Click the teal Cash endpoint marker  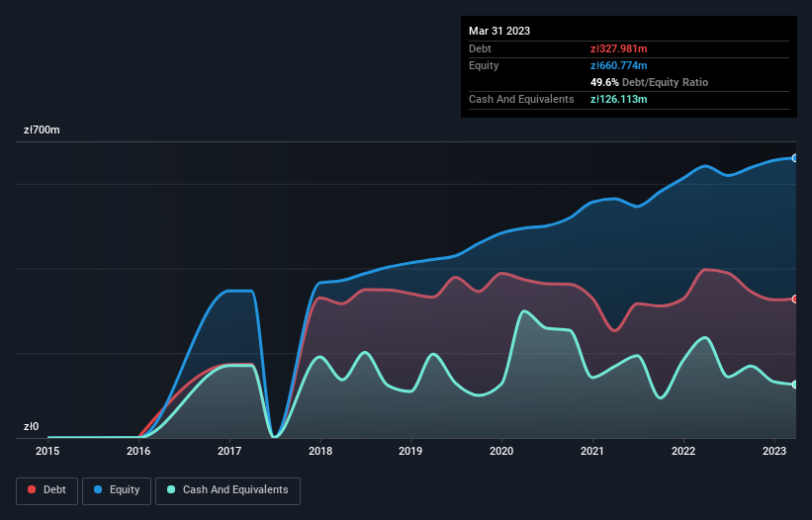(795, 385)
